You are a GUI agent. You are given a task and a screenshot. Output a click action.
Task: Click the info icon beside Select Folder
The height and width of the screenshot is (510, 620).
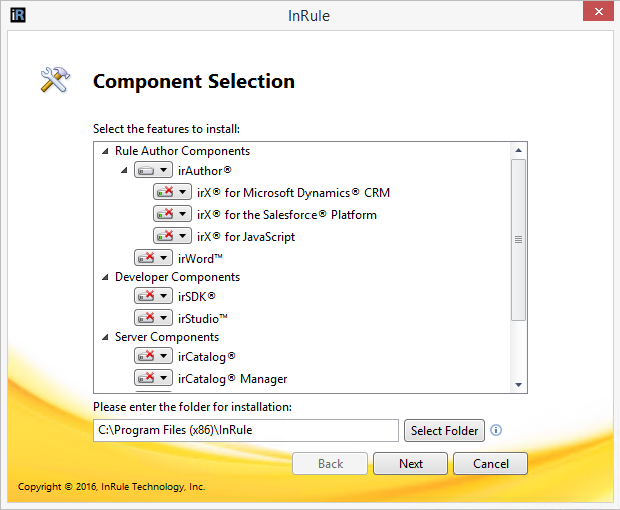pos(496,431)
